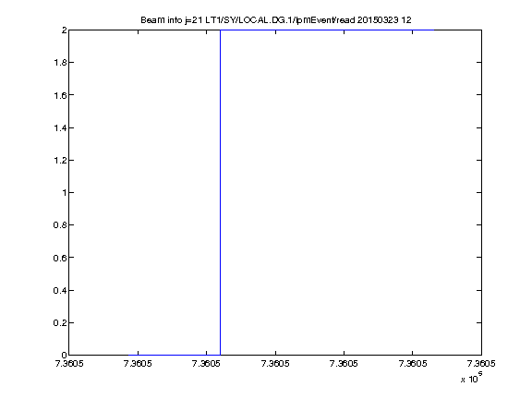Click the x-axis tick label nearest the step
Image resolution: width=532 pixels, height=399 pixels.
[x=206, y=364]
